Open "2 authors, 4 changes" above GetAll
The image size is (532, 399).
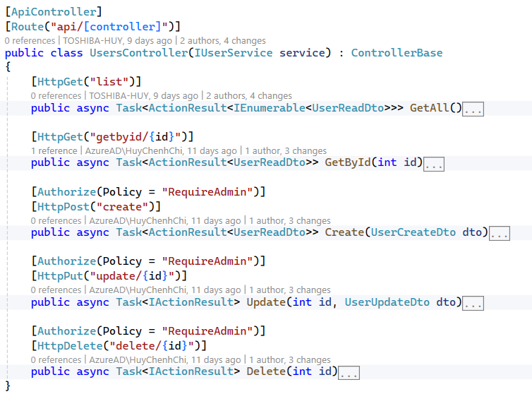tap(248, 95)
